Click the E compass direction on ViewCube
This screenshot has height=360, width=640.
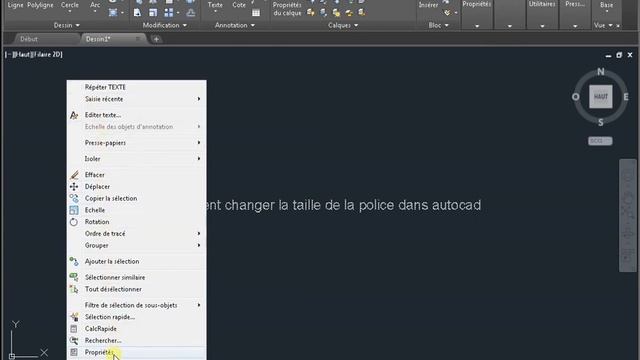[x=626, y=97]
